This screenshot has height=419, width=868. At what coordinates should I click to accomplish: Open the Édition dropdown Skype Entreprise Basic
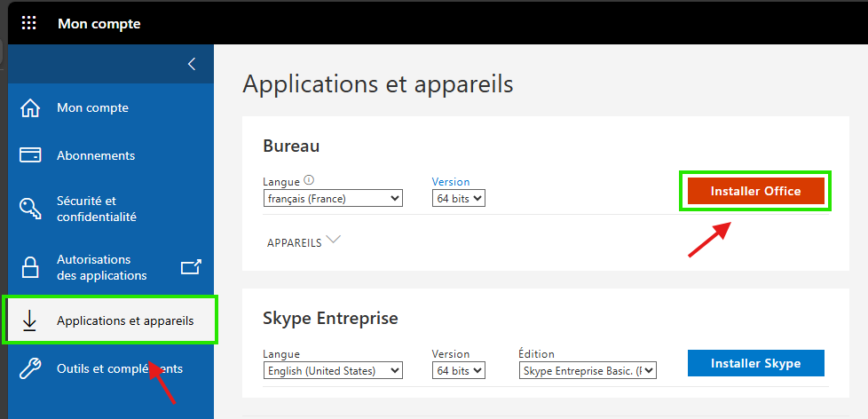click(x=588, y=370)
